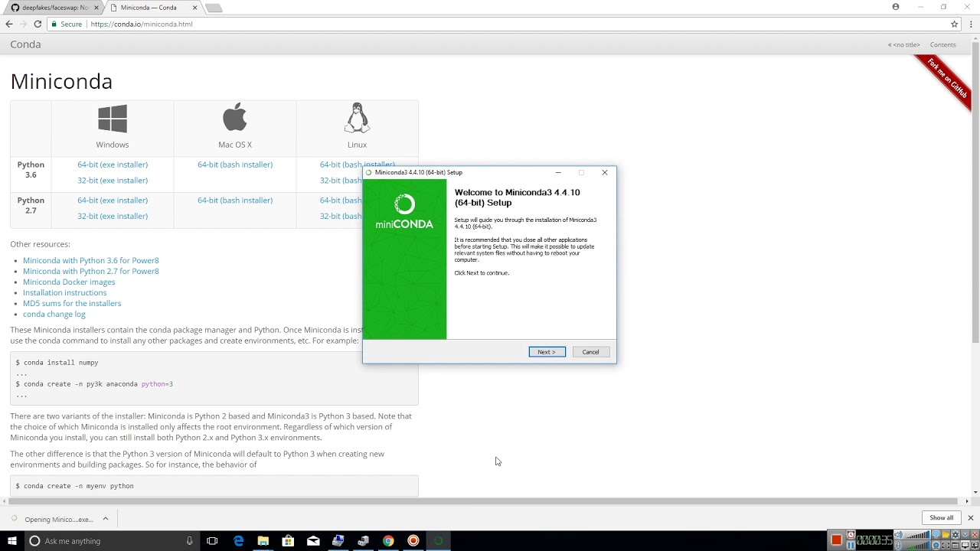Enable the recorder webcam icon
Viewport: 980px width, 551px height.
click(x=936, y=546)
